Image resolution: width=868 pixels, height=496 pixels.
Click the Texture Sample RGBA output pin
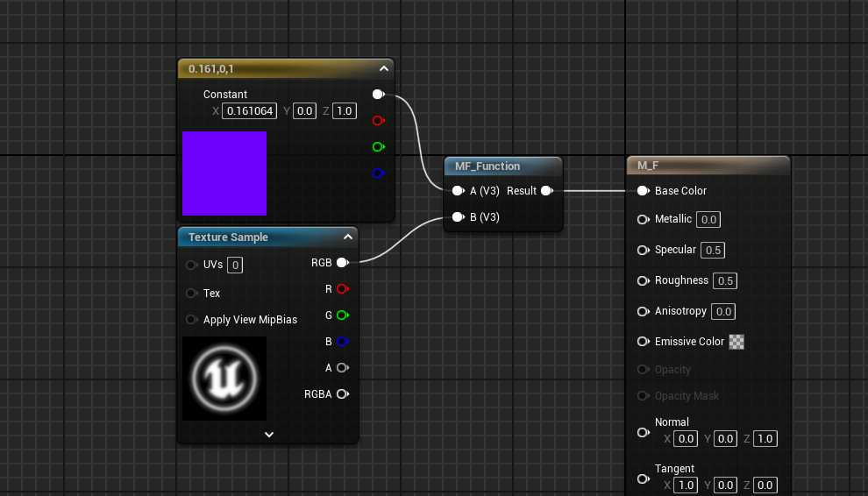click(343, 394)
